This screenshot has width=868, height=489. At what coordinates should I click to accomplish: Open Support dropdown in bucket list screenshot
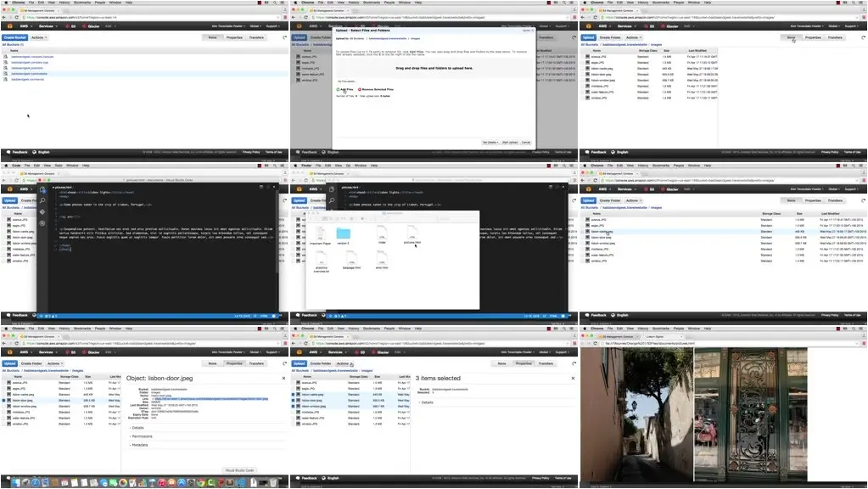pyautogui.click(x=272, y=26)
